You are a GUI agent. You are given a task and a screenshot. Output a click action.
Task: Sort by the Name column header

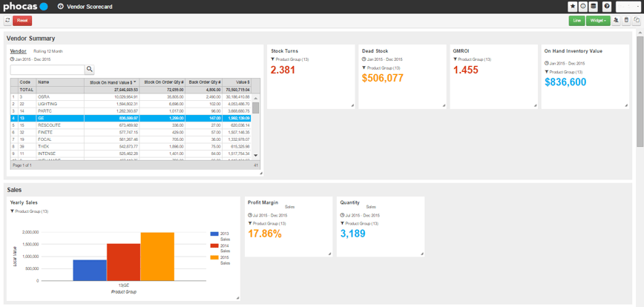[x=60, y=82]
